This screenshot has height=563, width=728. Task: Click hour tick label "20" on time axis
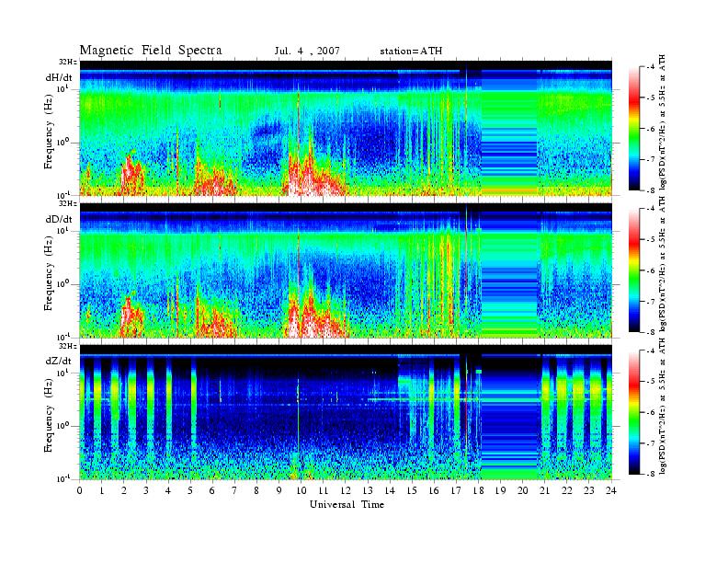tap(523, 490)
